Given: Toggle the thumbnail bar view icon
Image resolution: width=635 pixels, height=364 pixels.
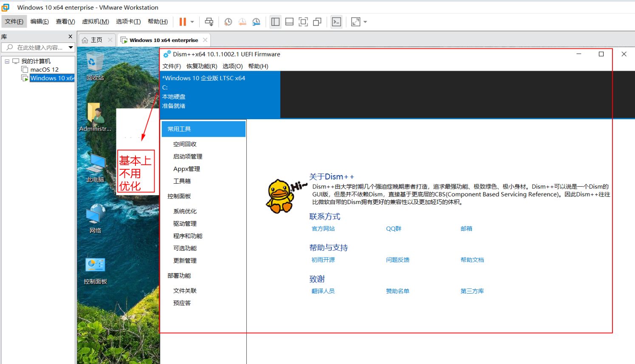Looking at the screenshot, I should 289,22.
